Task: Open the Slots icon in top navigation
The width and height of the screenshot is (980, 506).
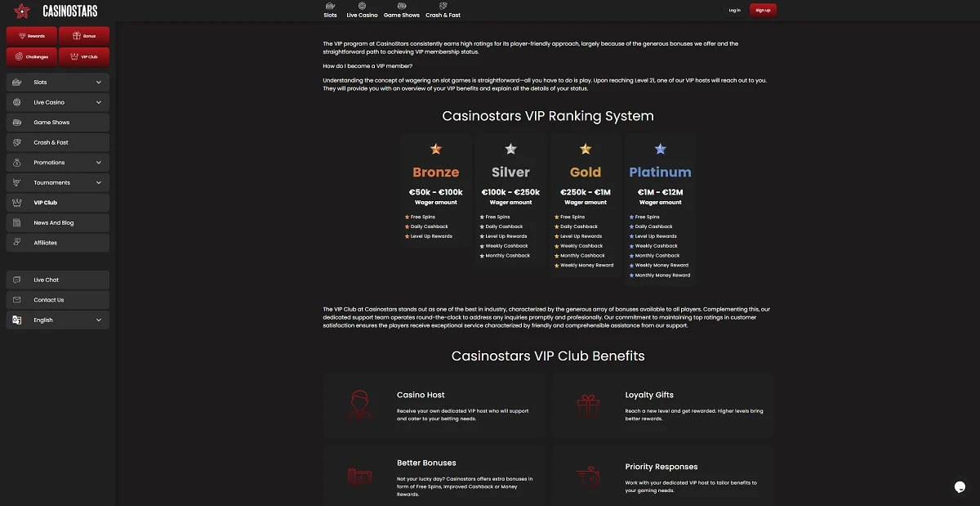Action: (x=330, y=6)
